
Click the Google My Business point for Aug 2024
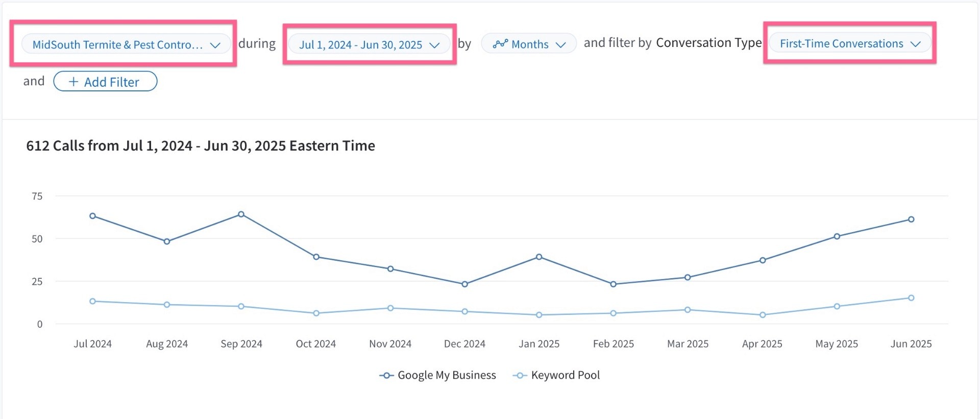click(x=167, y=241)
